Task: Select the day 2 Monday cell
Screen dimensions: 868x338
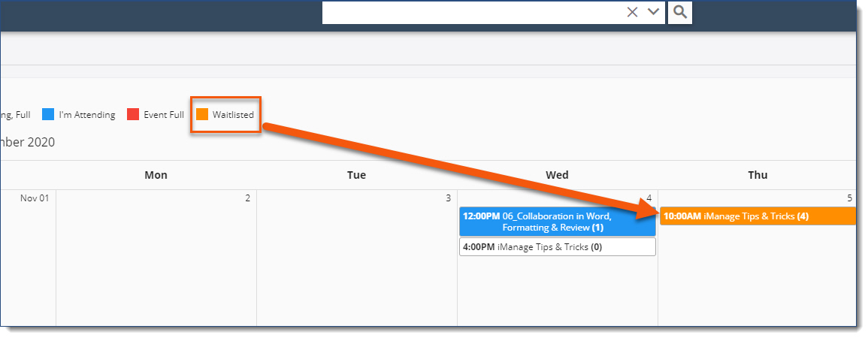Action: [x=156, y=258]
